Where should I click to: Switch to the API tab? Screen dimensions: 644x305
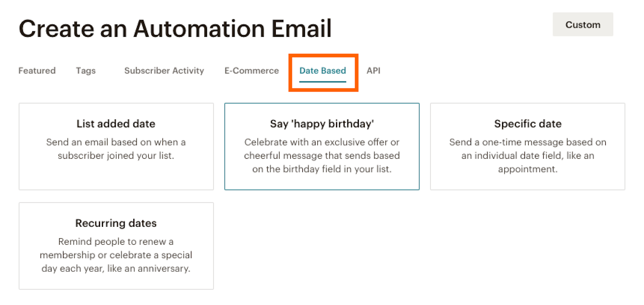(x=374, y=70)
